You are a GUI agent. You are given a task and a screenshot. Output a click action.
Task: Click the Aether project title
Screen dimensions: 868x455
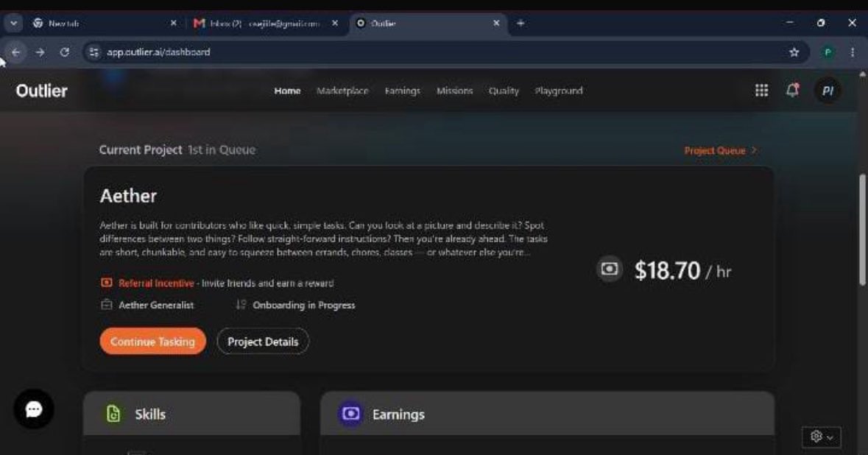(x=128, y=196)
